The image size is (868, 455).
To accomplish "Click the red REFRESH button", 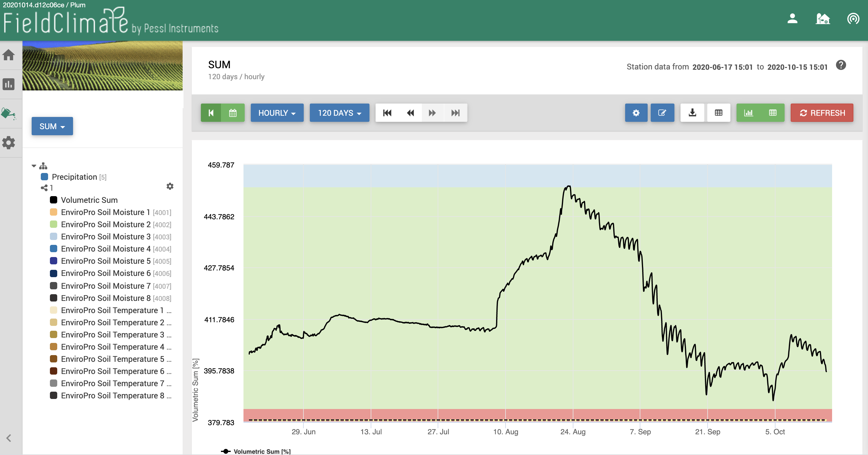I will coord(822,113).
